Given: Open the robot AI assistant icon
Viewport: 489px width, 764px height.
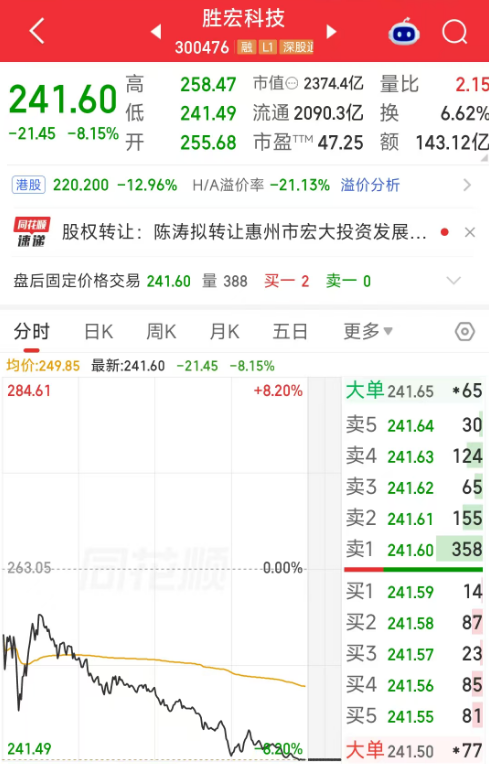Looking at the screenshot, I should (404, 32).
